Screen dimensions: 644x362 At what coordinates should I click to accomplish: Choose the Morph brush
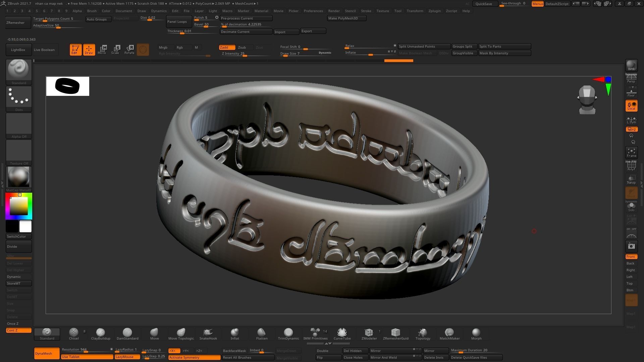point(476,334)
